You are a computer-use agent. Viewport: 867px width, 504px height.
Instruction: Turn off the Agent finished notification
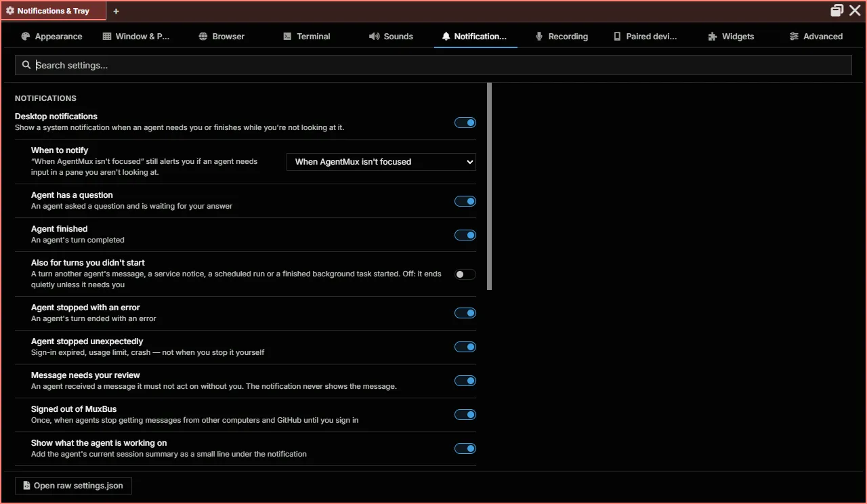coord(465,235)
